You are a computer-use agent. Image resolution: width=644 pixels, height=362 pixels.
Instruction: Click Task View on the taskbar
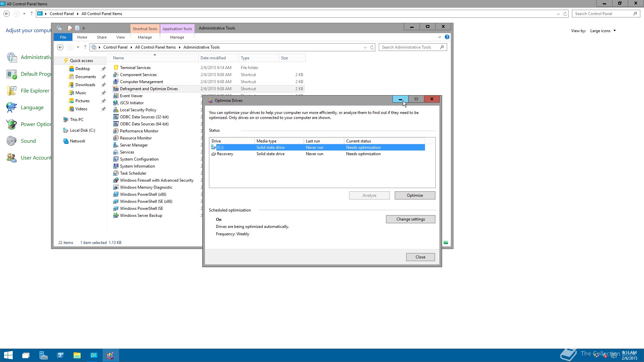[26, 355]
